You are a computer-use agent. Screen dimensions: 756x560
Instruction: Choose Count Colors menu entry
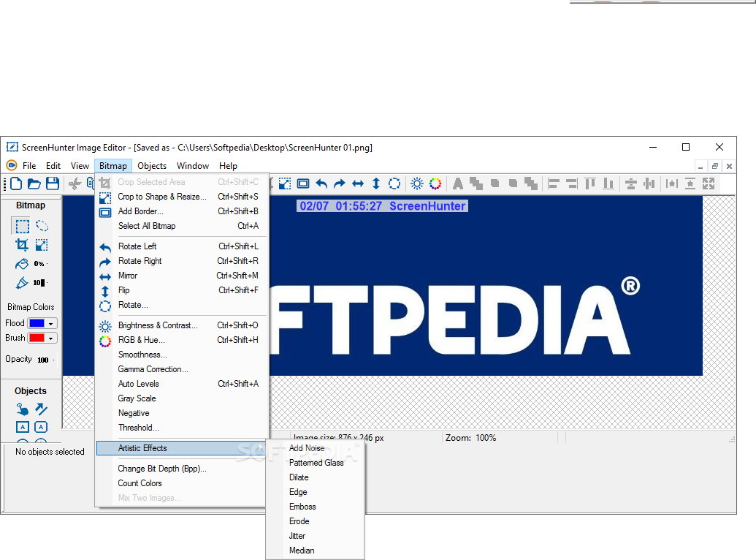pos(183,483)
